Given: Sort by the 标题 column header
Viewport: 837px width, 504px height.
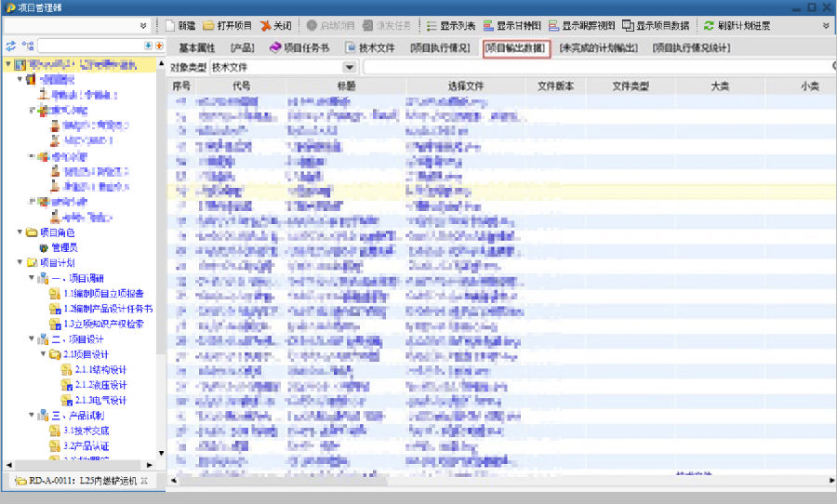Looking at the screenshot, I should (347, 86).
